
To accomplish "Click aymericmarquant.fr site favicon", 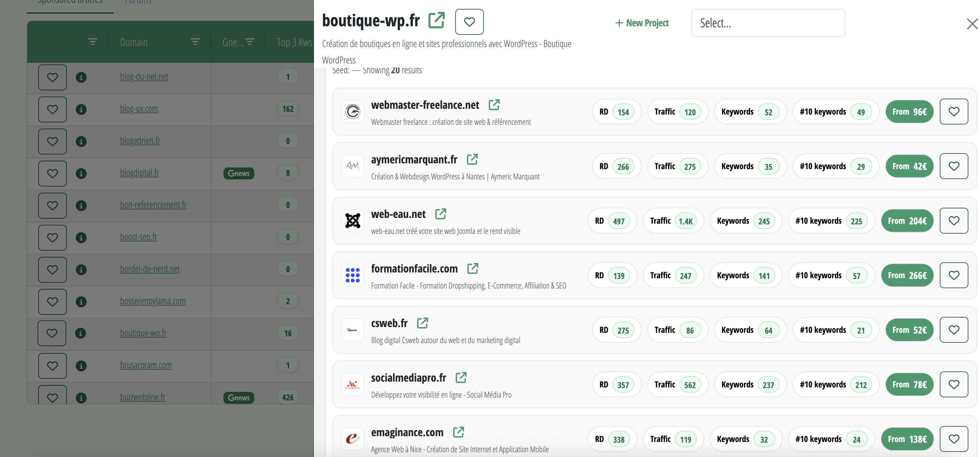I will point(353,166).
